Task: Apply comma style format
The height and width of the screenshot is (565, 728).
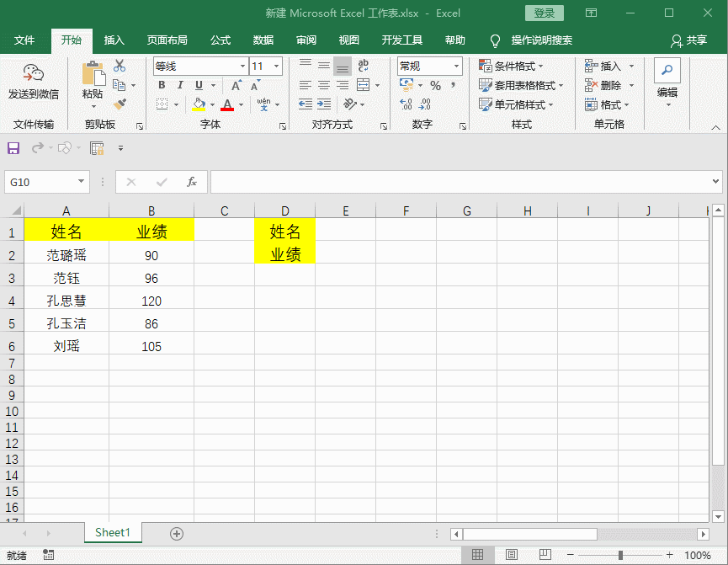Action: pos(453,85)
